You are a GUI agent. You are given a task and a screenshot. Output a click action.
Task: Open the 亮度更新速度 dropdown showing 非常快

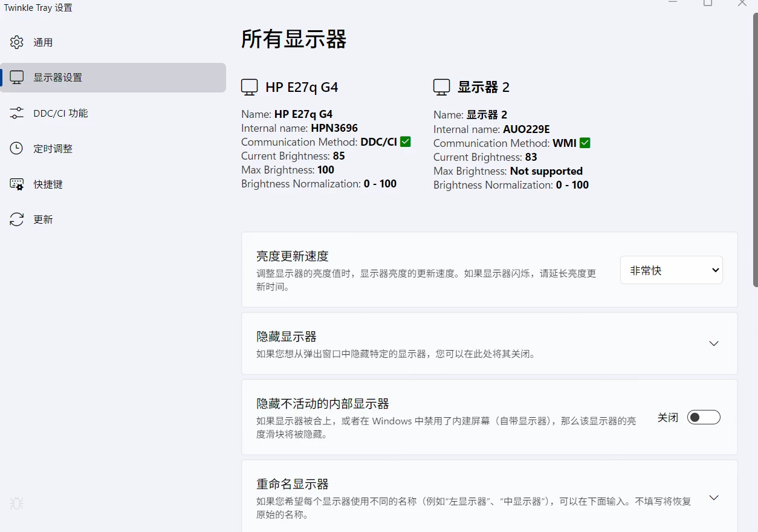[672, 270]
